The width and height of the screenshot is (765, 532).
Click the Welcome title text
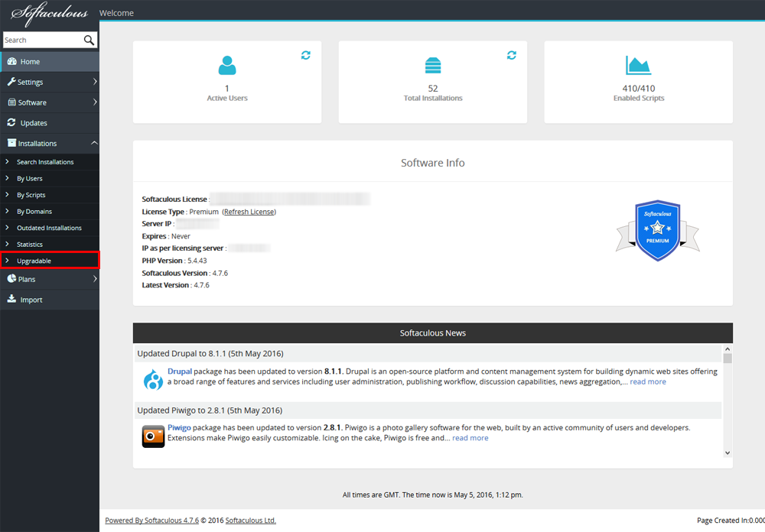(116, 13)
